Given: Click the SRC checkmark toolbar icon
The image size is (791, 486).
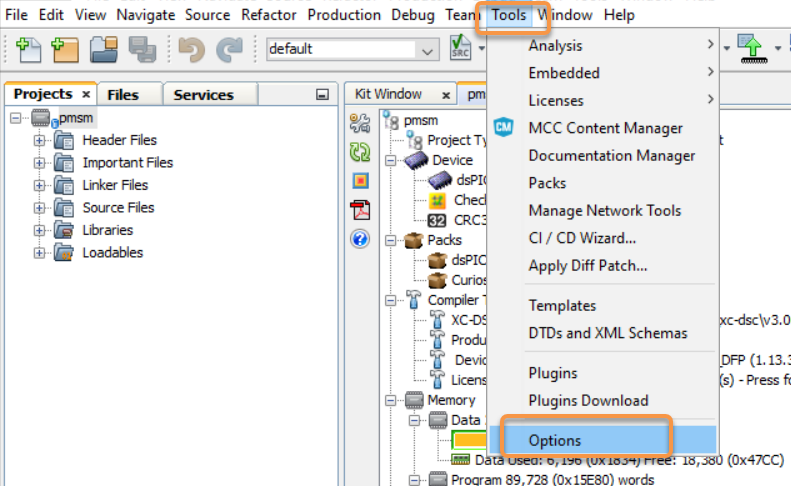Looking at the screenshot, I should click(460, 47).
